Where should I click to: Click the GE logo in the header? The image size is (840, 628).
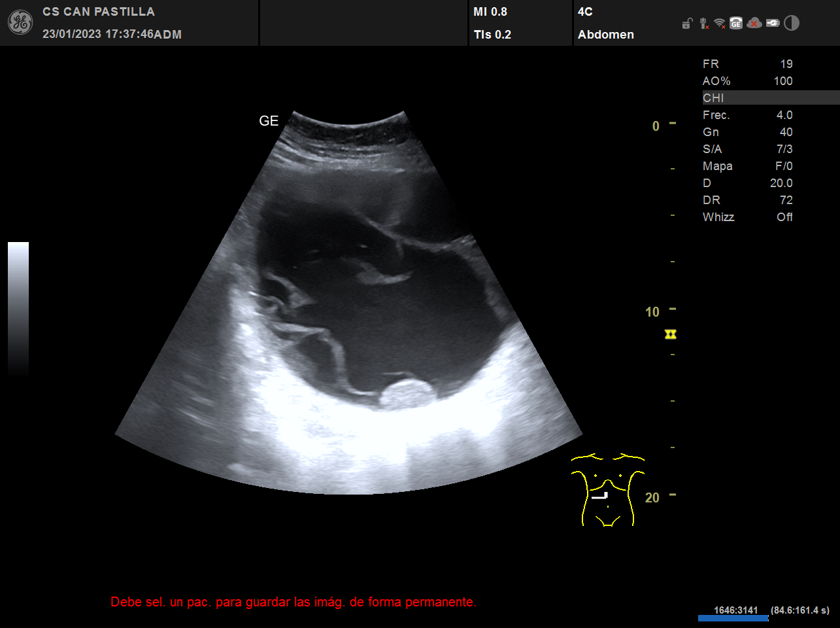point(20,22)
